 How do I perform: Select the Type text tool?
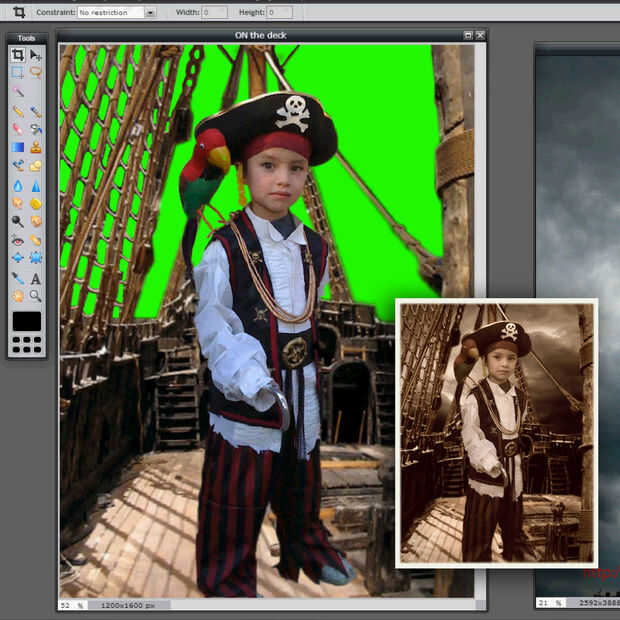(x=36, y=278)
